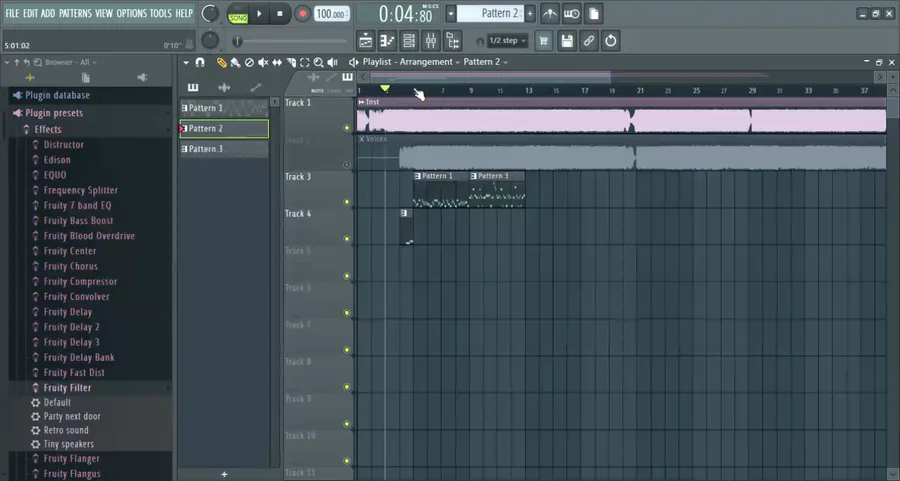Select the Slice tool
The width and height of the screenshot is (900, 481).
pyautogui.click(x=291, y=62)
